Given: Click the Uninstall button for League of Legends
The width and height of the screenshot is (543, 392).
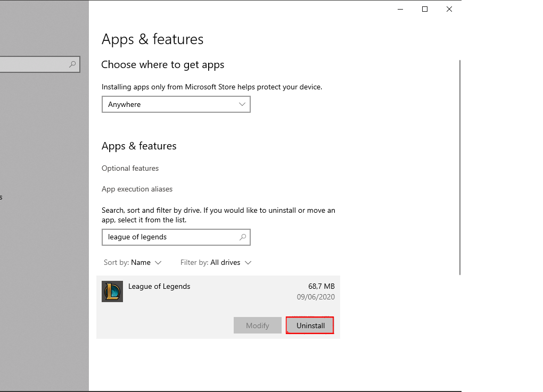Looking at the screenshot, I should tap(310, 325).
